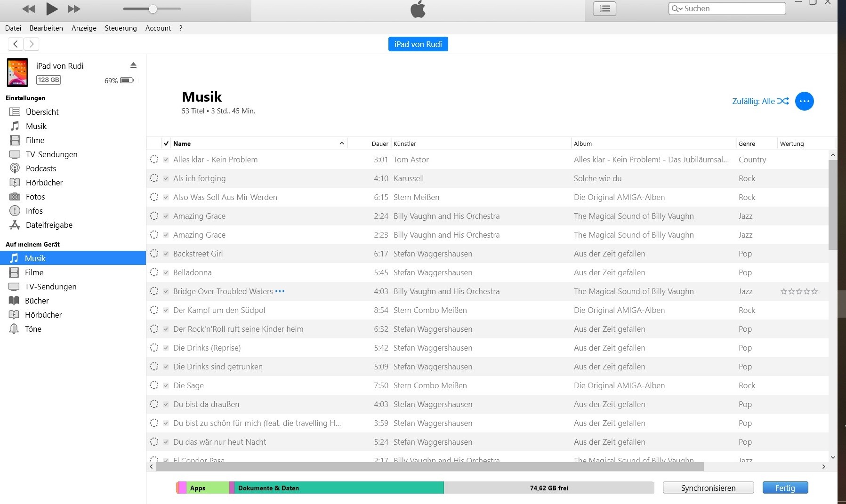Viewport: 846px width, 504px height.
Task: Uncheck the Die Sage checkbox
Action: click(x=166, y=385)
